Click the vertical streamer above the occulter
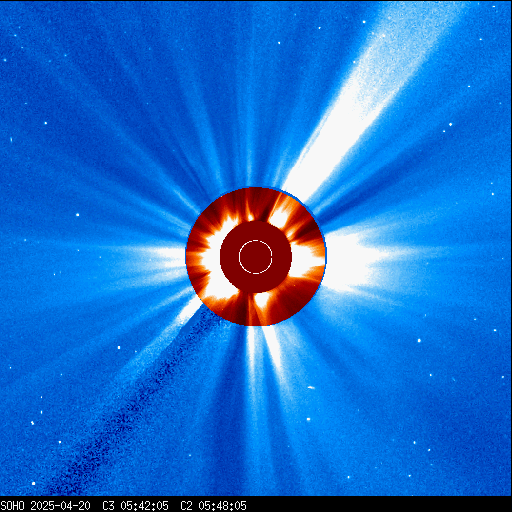This screenshot has width=512, height=512. coord(249,140)
